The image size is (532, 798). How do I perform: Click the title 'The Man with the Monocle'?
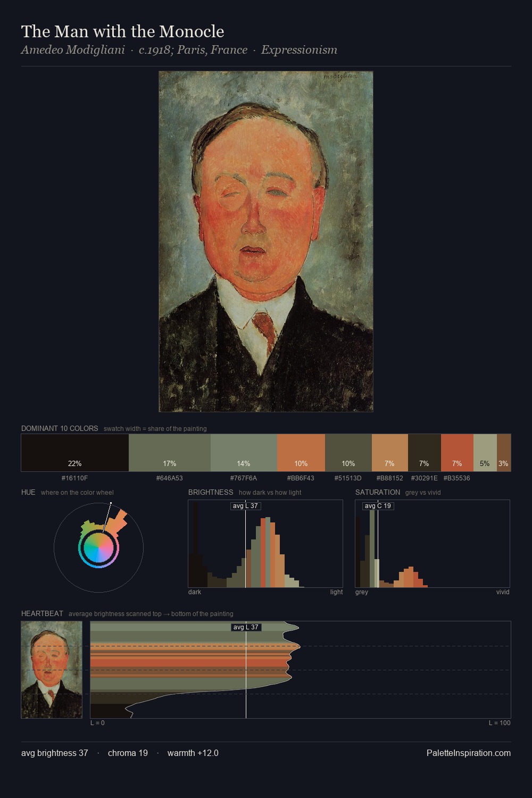[122, 31]
